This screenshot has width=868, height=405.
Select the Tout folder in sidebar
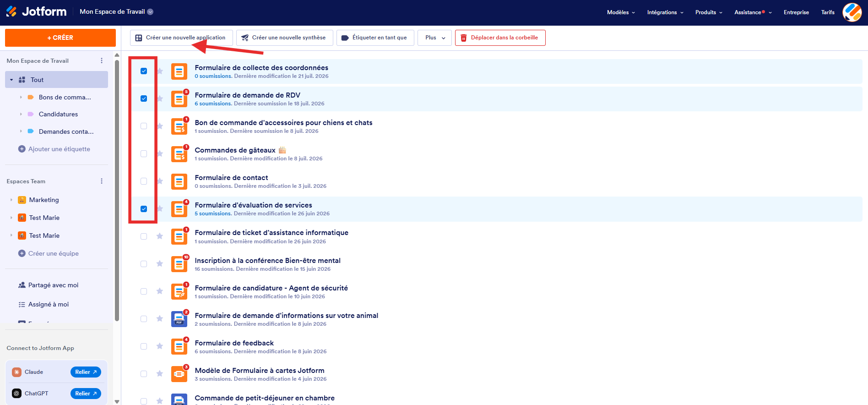tap(56, 80)
